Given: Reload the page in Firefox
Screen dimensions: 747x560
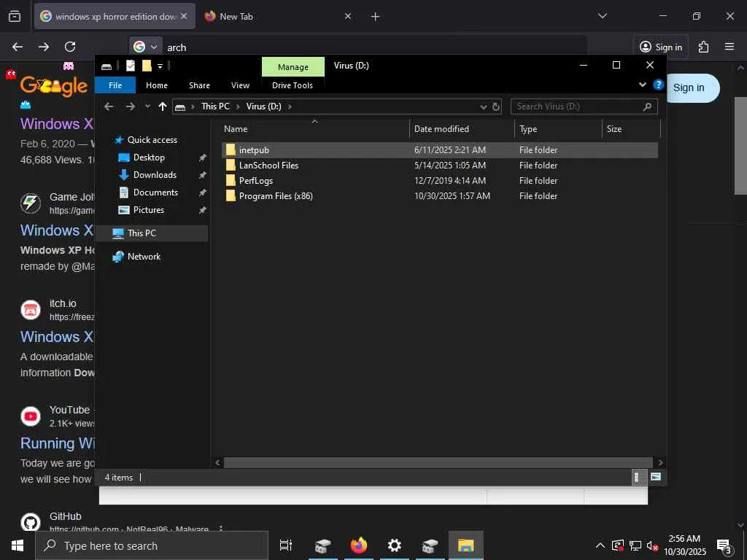Looking at the screenshot, I should click(x=70, y=47).
